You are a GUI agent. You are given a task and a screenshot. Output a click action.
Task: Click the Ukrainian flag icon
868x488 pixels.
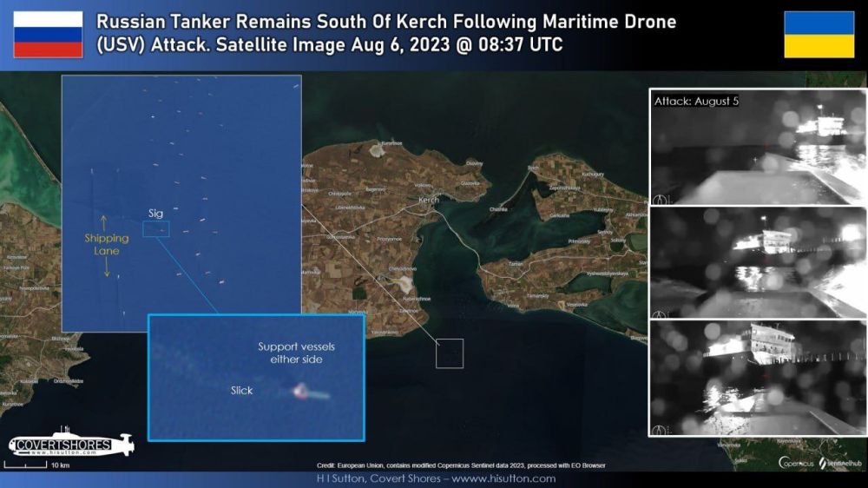click(x=819, y=35)
